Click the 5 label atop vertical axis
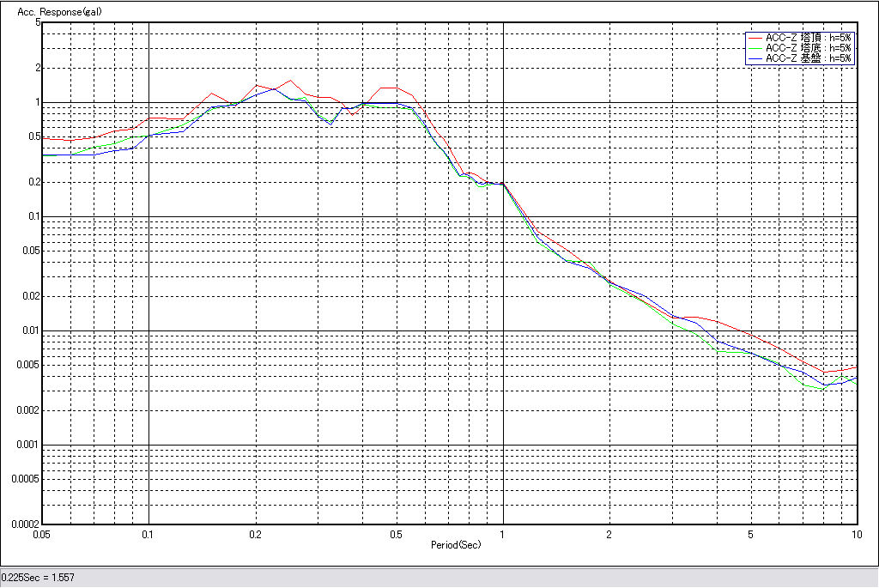 coord(38,22)
